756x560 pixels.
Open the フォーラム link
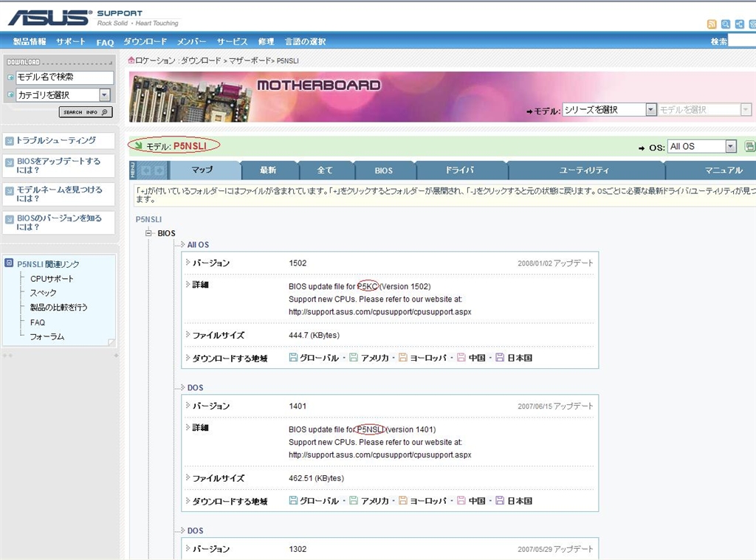click(x=47, y=336)
